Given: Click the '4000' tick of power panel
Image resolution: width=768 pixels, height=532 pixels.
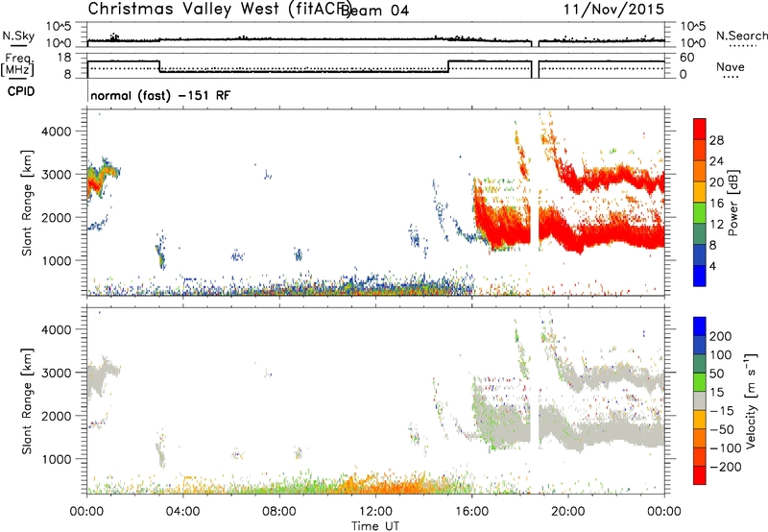Looking at the screenshot, I should (56, 132).
